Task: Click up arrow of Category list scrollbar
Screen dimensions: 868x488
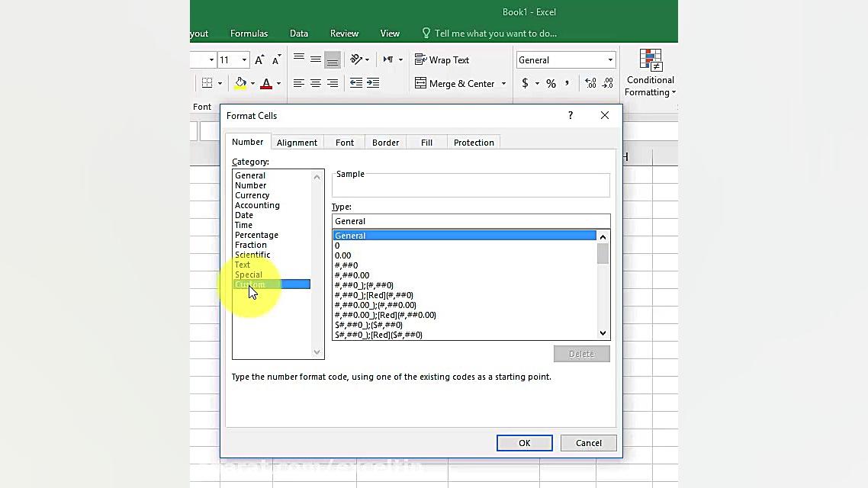Action: coord(317,177)
